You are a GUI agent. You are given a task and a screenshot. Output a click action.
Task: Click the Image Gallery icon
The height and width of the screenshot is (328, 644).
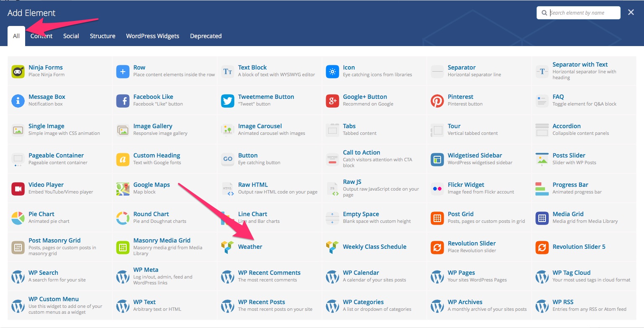tap(123, 130)
